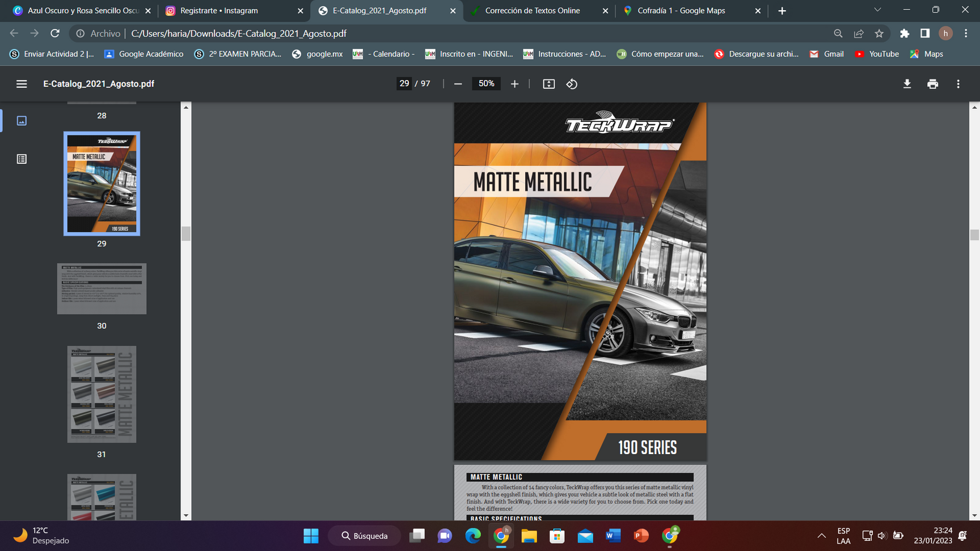This screenshot has width=980, height=551.
Task: Bookmark this page with the star
Action: tap(879, 33)
